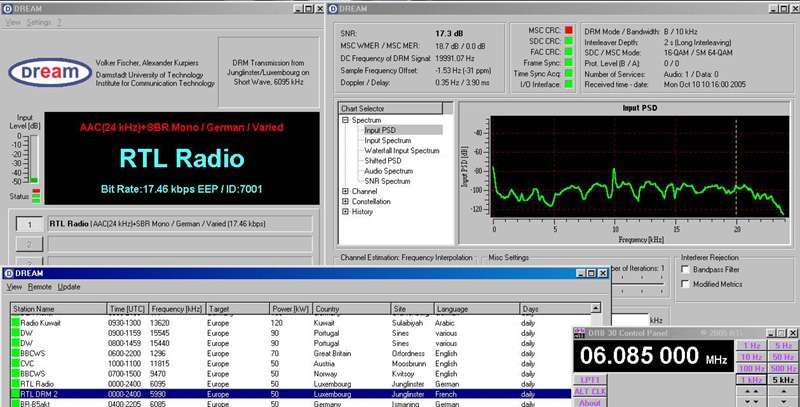This screenshot has height=407, width=800.
Task: Select Audio Spectrum chart
Action: point(388,171)
